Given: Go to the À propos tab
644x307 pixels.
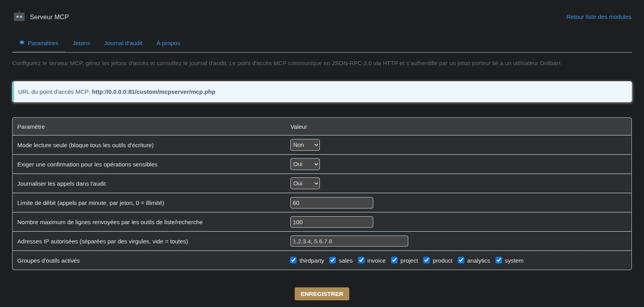Looking at the screenshot, I should click(168, 43).
